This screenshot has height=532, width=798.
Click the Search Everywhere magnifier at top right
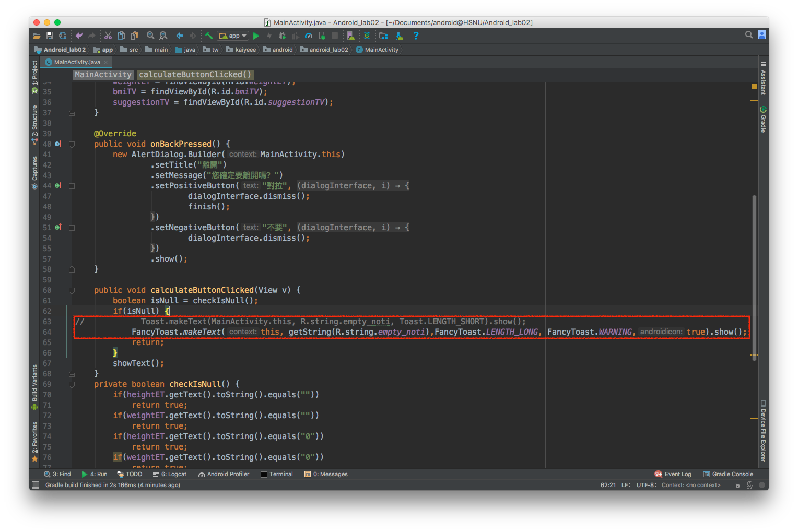coord(749,35)
